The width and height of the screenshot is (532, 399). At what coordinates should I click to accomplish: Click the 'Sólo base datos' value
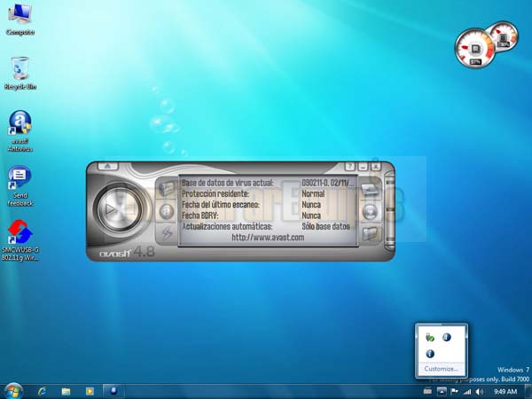[325, 226]
